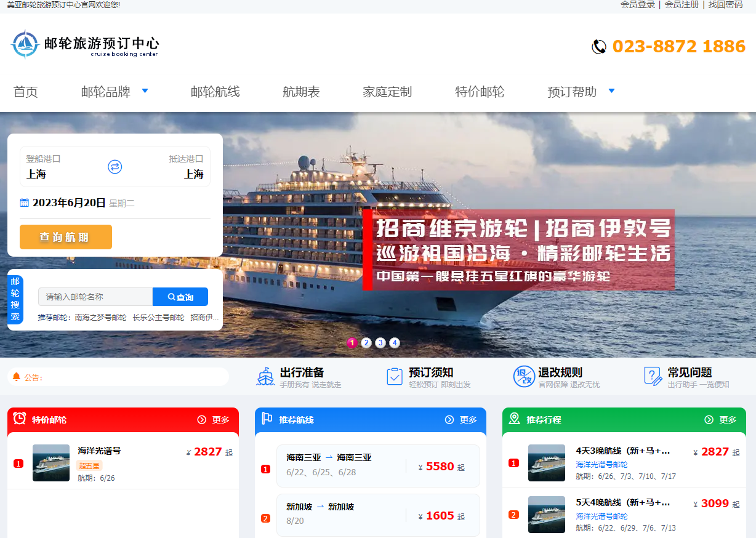Click 预订须知 quick link text
This screenshot has height=538, width=756.
click(431, 372)
